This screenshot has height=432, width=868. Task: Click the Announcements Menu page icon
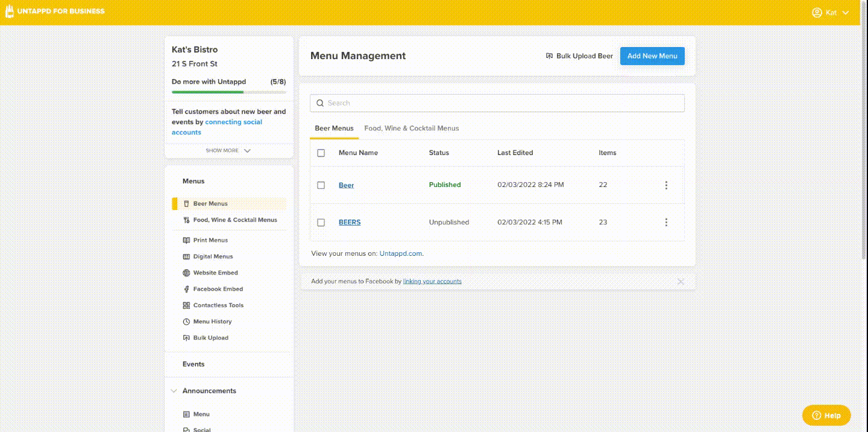click(187, 415)
